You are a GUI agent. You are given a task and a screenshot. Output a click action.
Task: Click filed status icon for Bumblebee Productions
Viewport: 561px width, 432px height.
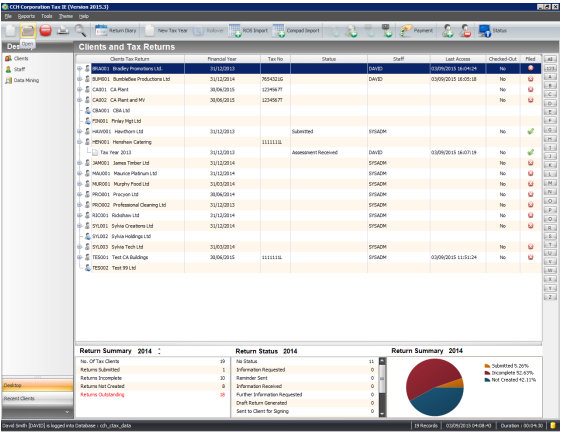(530, 79)
